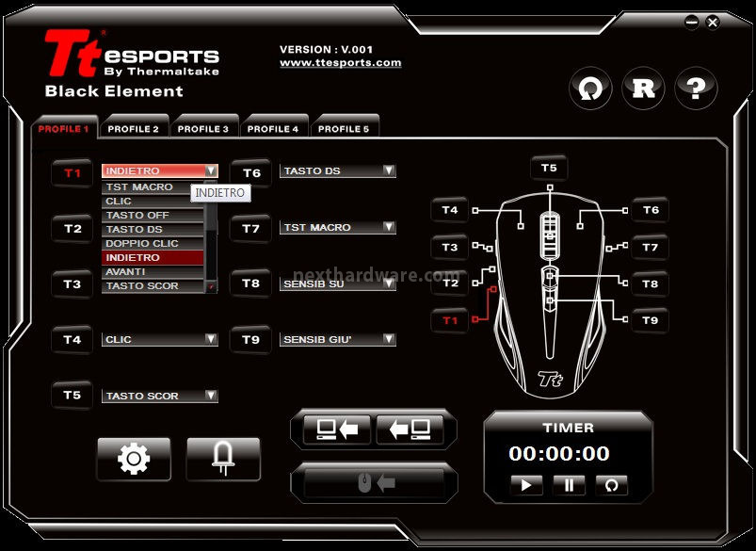Choose TASTO OFF in the open list
The image size is (756, 551).
point(153,215)
